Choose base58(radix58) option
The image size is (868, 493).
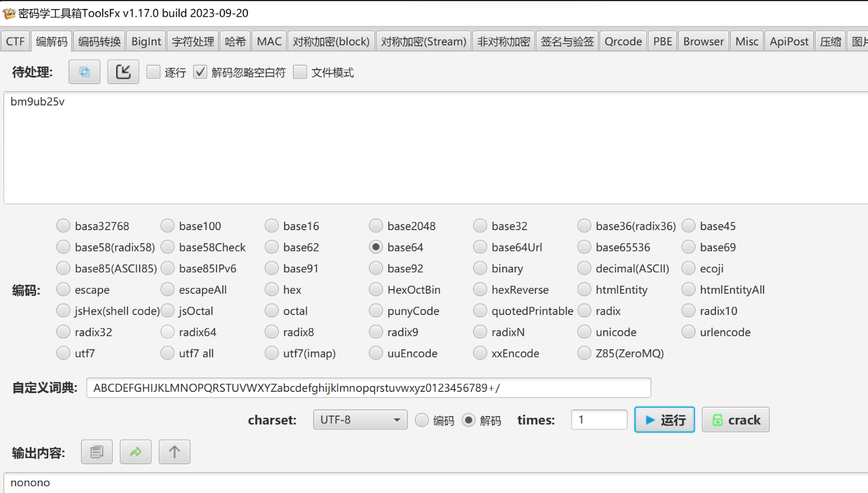click(63, 247)
